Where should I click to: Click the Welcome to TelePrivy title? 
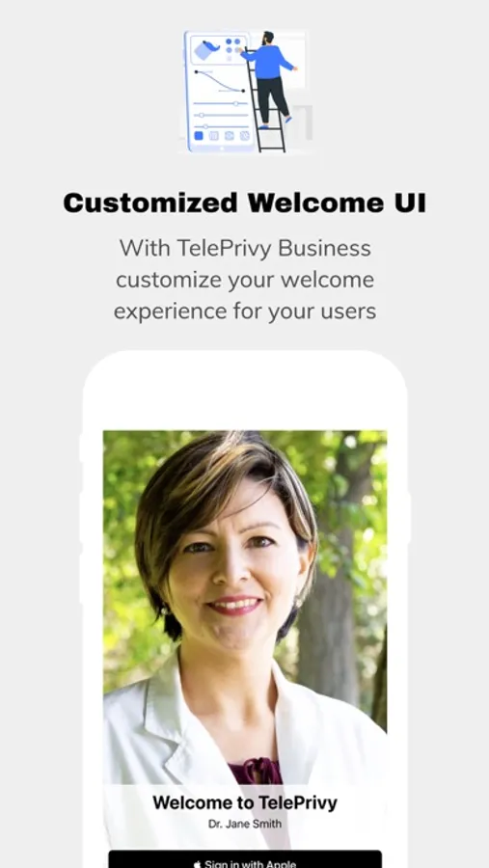click(245, 802)
